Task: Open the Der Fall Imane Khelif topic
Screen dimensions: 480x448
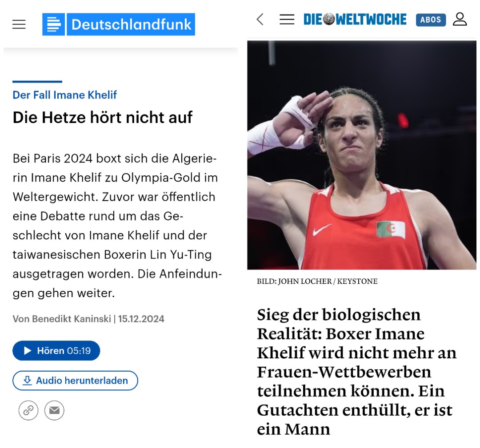Action: (x=64, y=95)
